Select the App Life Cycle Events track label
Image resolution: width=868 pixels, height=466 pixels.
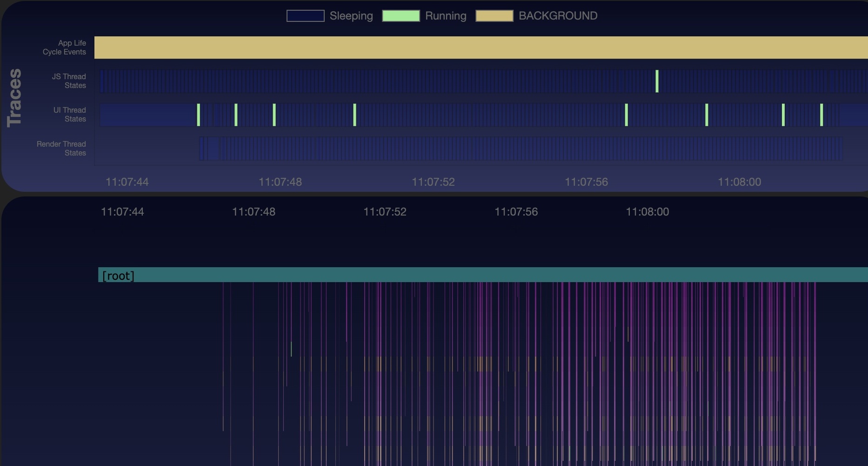click(x=64, y=47)
